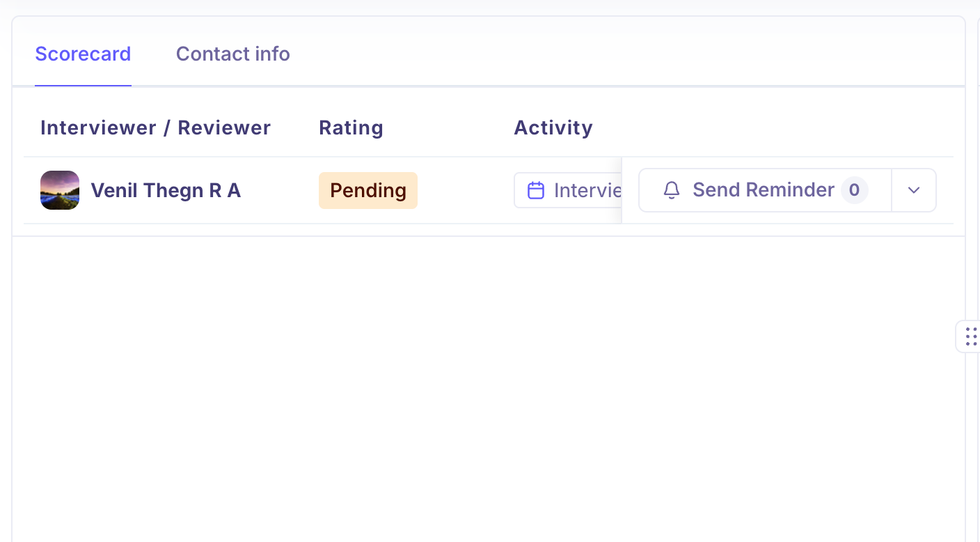The height and width of the screenshot is (542, 980).
Task: Click the row gap between Pending and Interview
Action: pos(465,190)
